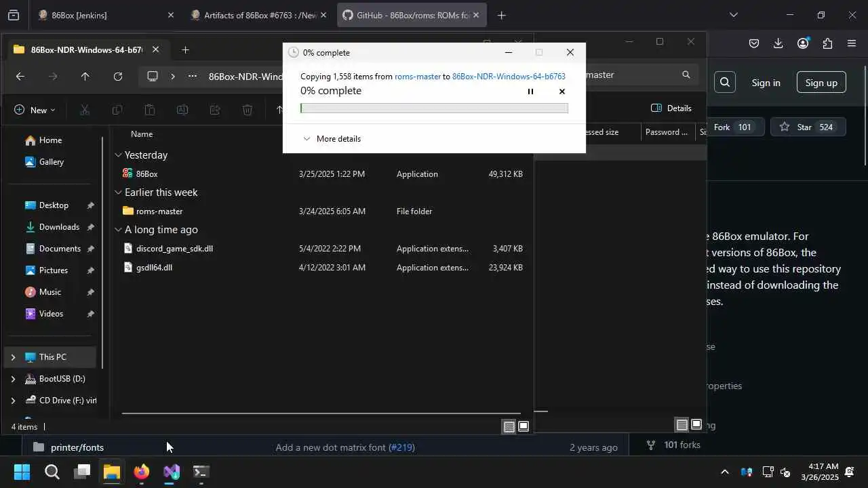Switch rear Explorer to large icons view

[x=696, y=425]
